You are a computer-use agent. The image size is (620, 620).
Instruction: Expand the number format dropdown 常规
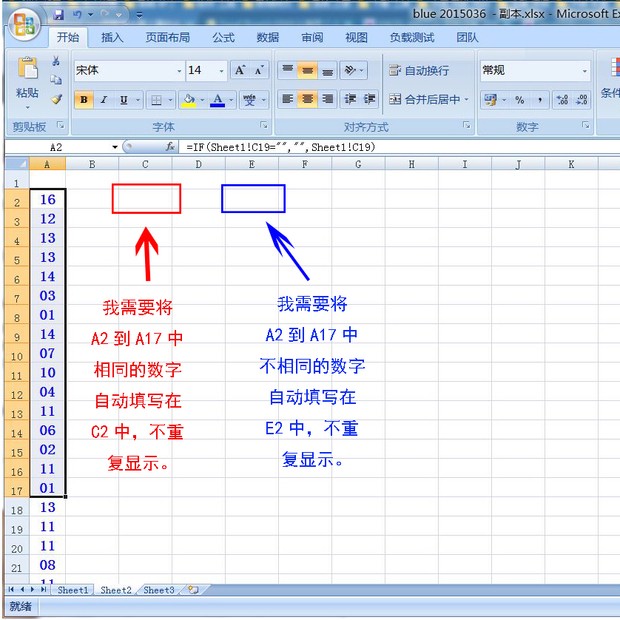click(535, 70)
